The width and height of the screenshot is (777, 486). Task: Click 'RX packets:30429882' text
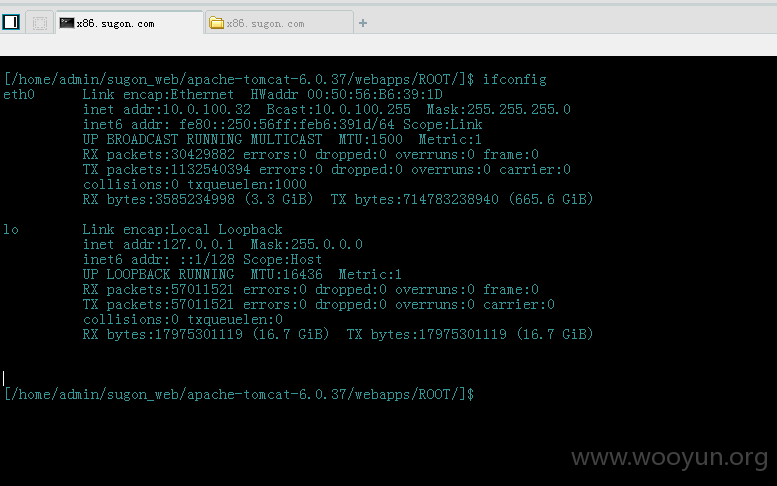tap(159, 155)
